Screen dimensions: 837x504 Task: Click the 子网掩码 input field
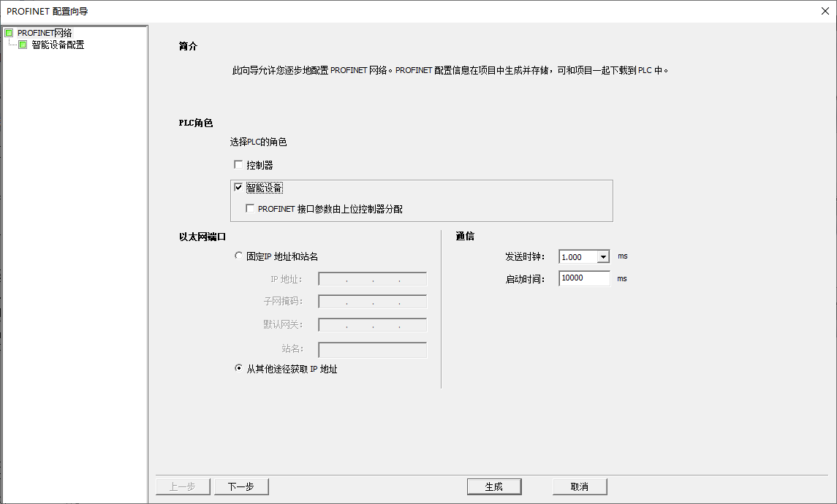pyautogui.click(x=372, y=301)
